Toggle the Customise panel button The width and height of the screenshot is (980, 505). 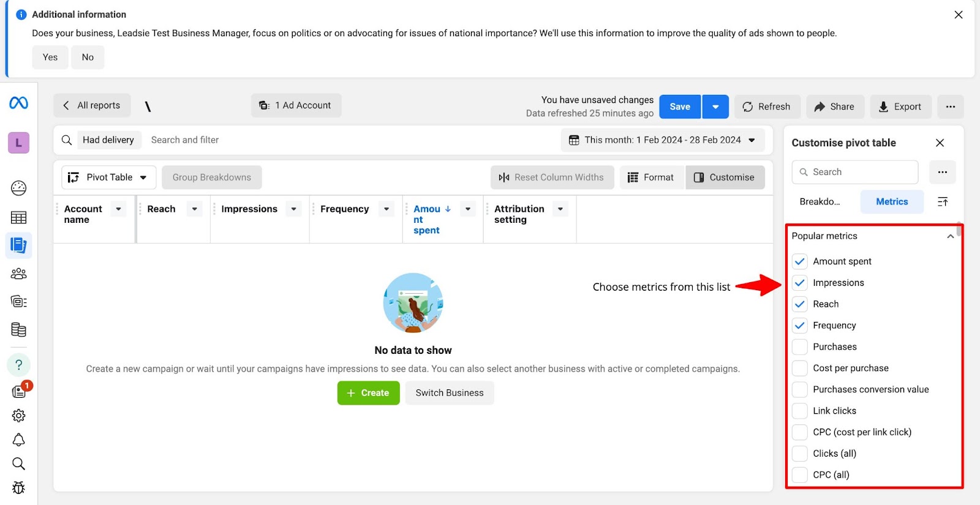(725, 178)
